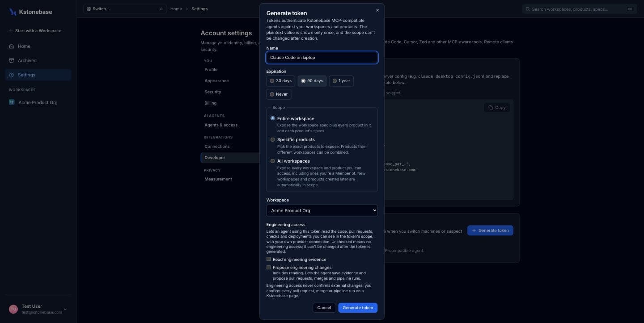Image resolution: width=644 pixels, height=323 pixels.
Task: Select the 1 year expiration option
Action: (x=341, y=81)
